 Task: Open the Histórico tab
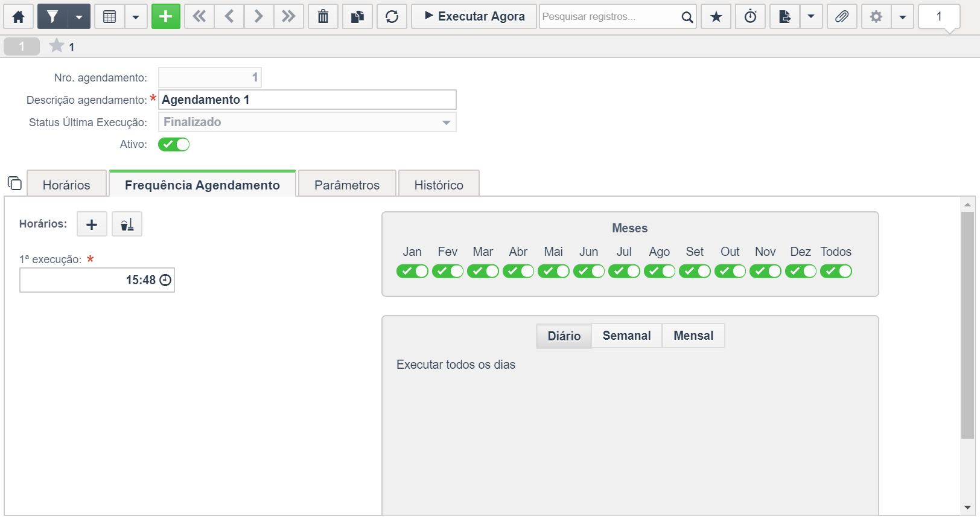coord(439,185)
